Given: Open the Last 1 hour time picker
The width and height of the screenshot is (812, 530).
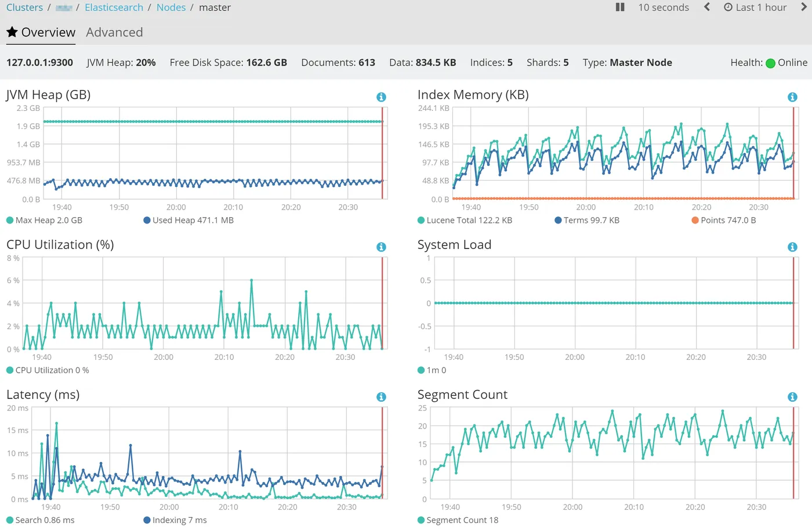Looking at the screenshot, I should (755, 7).
